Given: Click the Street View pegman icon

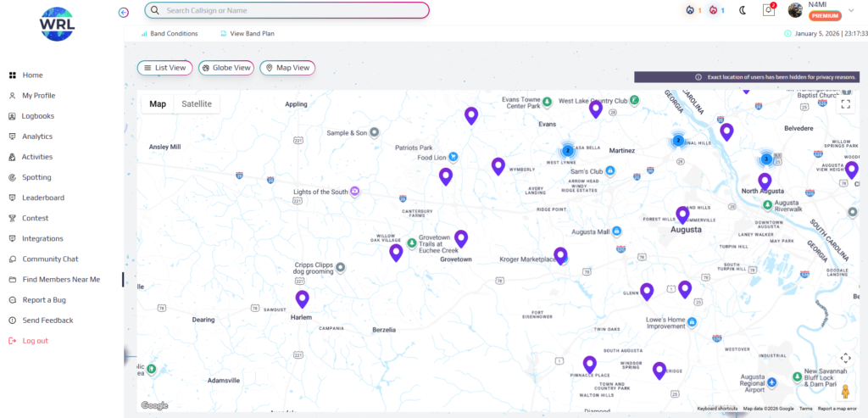Looking at the screenshot, I should [845, 391].
